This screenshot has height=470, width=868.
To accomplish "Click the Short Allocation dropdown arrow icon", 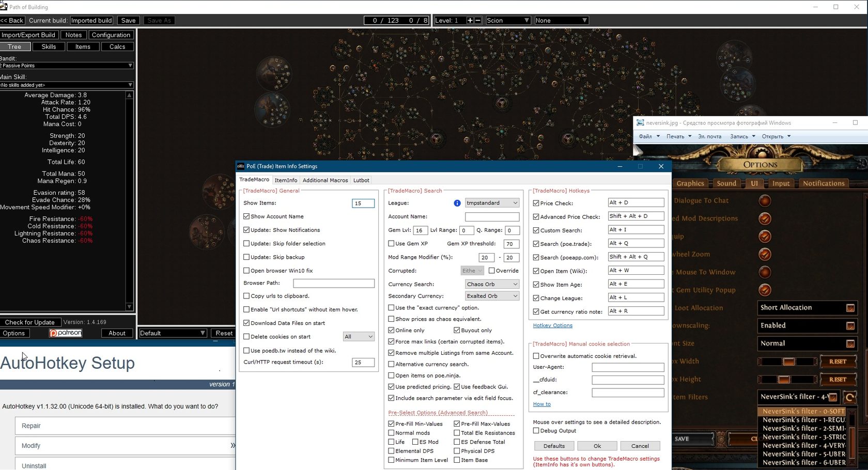I will (x=850, y=308).
